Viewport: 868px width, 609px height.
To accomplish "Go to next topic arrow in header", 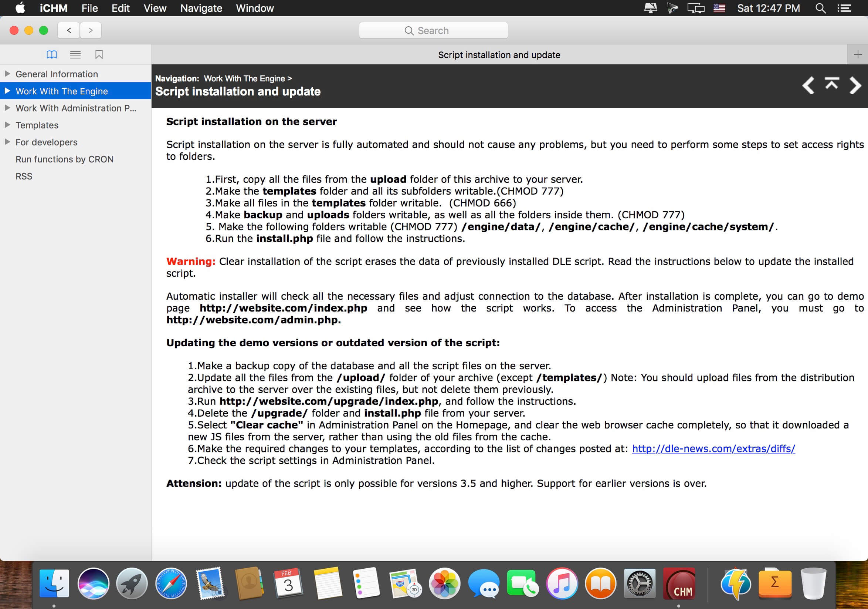I will (x=855, y=85).
